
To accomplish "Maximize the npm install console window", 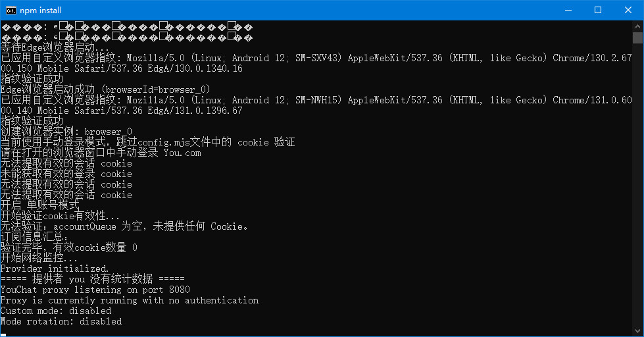I will click(597, 10).
